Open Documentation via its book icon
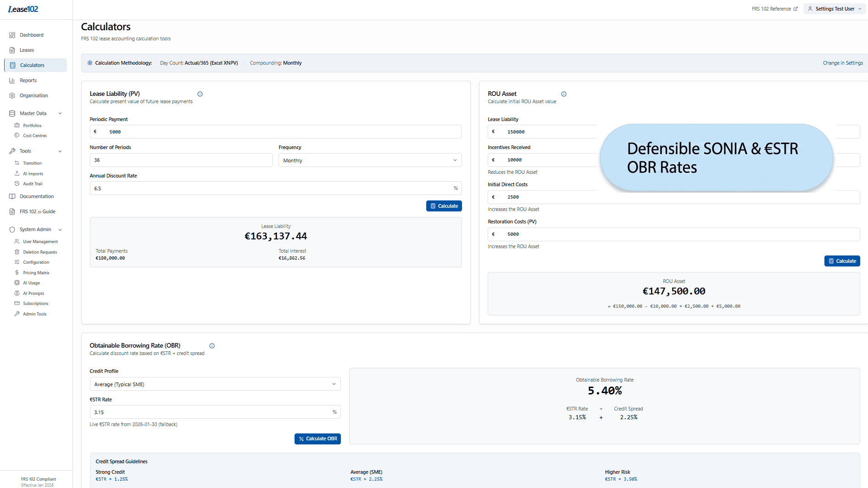This screenshot has height=488, width=868. (12, 196)
